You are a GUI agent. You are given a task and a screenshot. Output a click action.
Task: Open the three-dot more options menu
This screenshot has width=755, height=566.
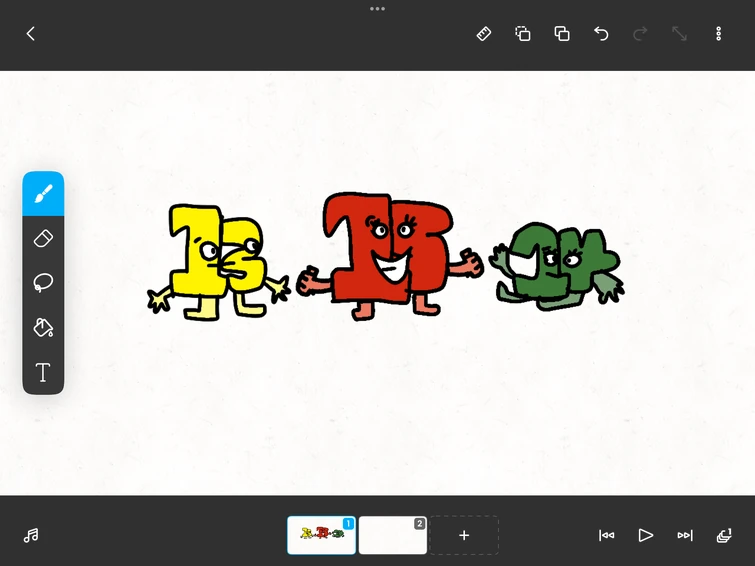718,34
